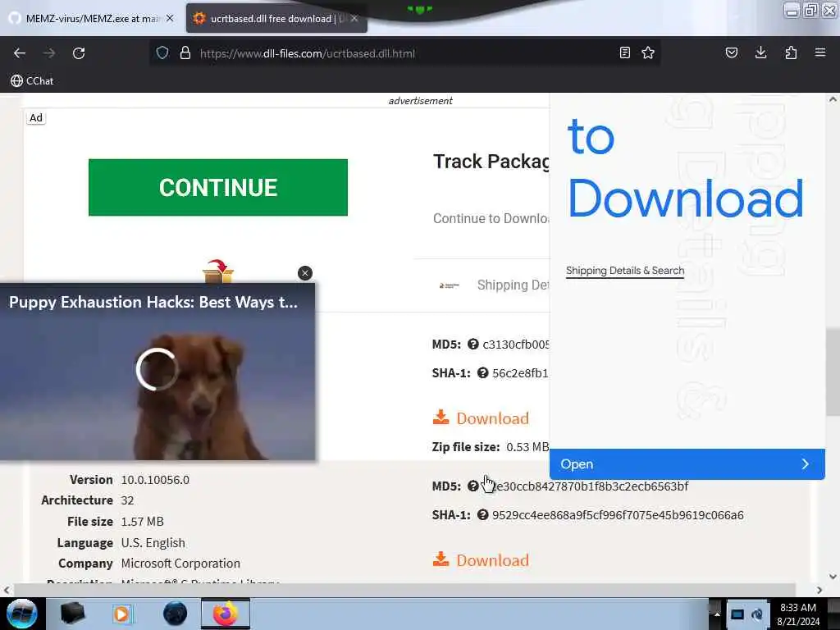
Task: Click the vertical scrollbar thumb
Action: (833, 372)
